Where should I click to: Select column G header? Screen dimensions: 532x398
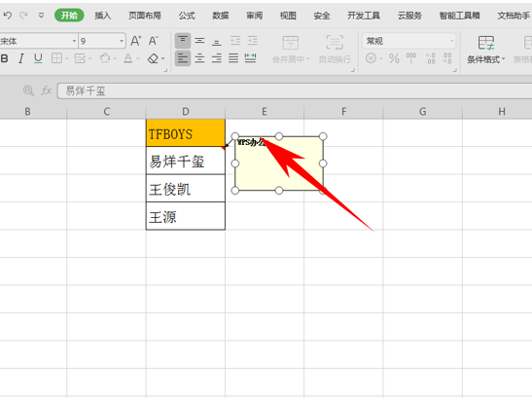(422, 111)
